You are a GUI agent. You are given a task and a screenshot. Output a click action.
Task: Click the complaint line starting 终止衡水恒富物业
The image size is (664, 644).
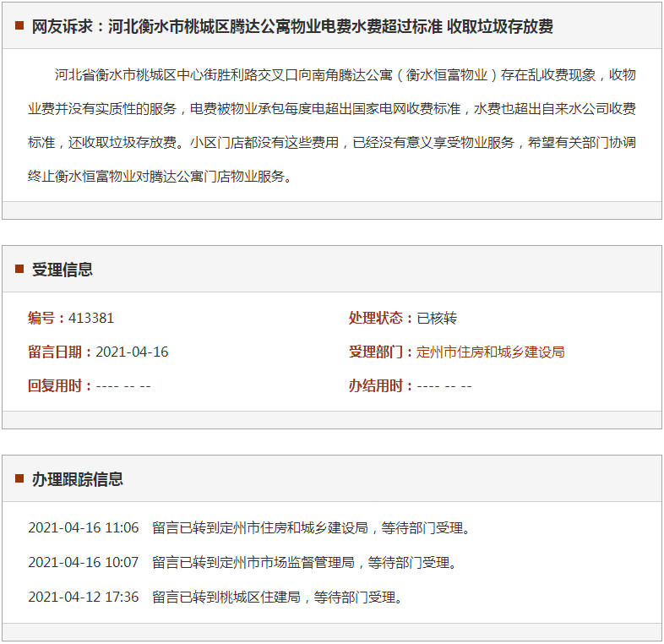point(161,177)
